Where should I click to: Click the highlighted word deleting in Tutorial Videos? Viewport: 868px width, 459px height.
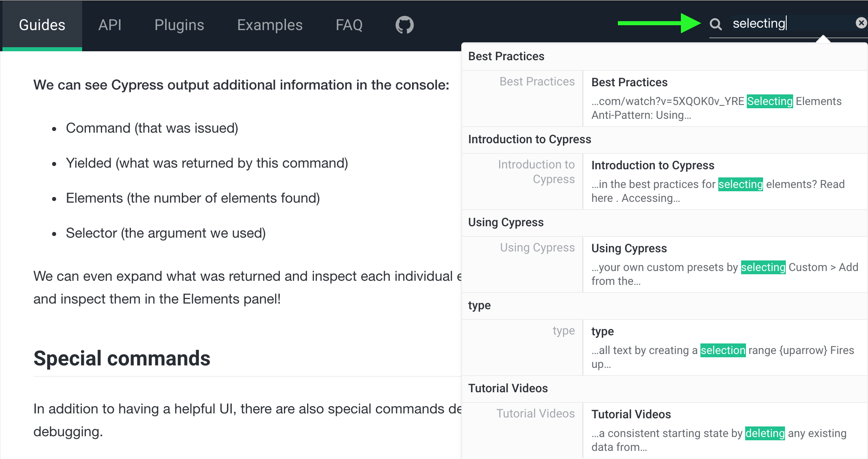pos(764,433)
